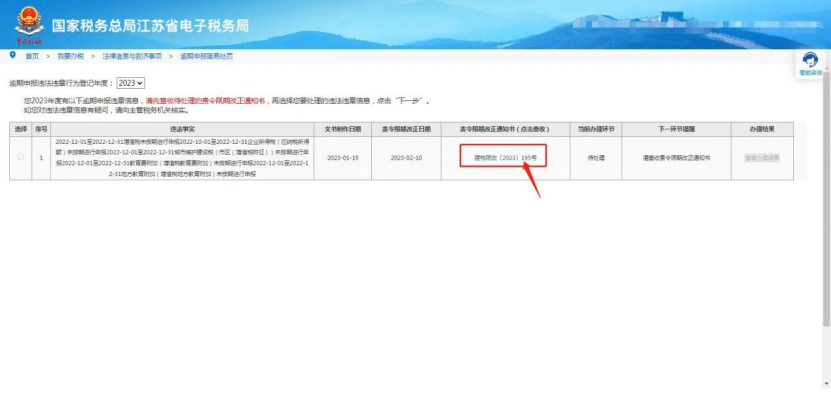Click the 违法事实 column header
Viewport: 831px width, 394px height.
tap(182, 129)
